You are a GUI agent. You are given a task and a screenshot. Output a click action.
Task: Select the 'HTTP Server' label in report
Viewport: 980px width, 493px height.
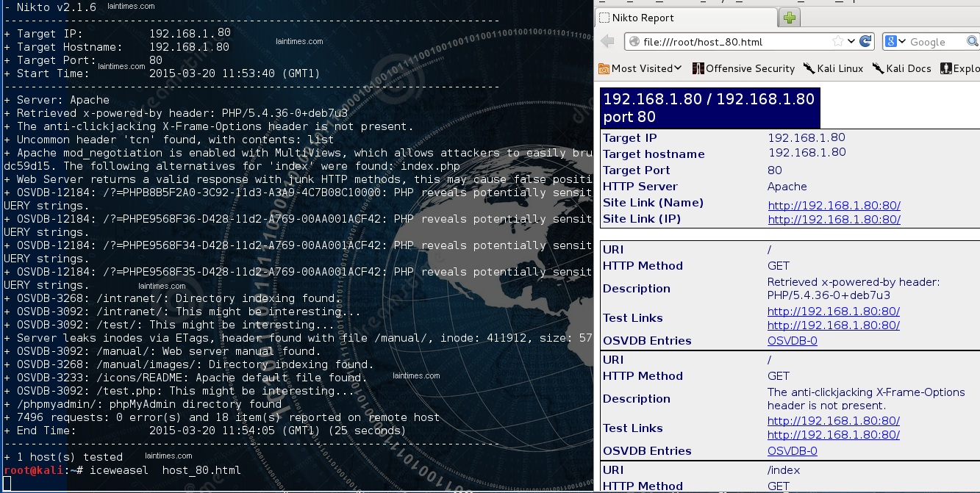[x=640, y=187]
